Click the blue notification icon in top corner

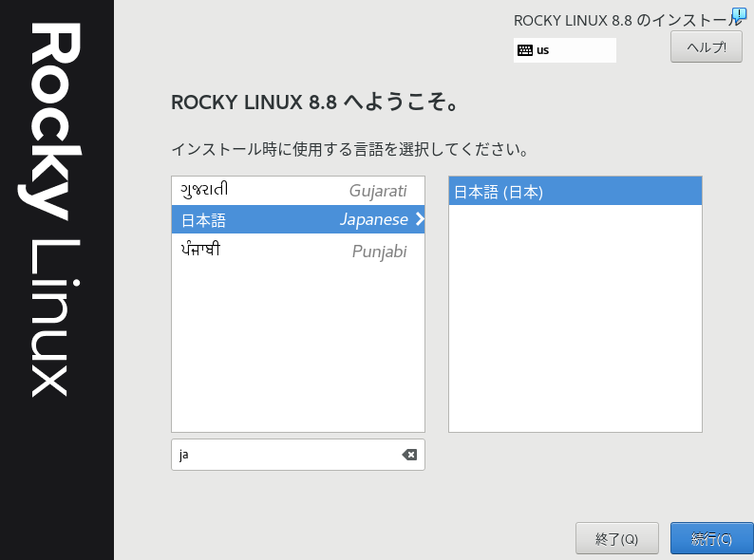click(739, 14)
